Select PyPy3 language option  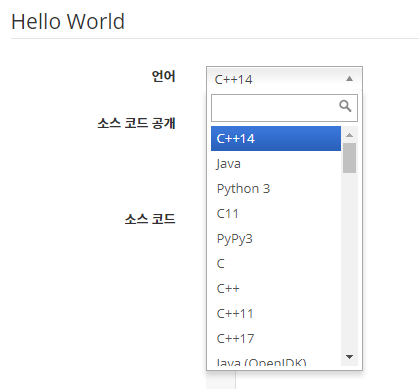[x=276, y=238]
